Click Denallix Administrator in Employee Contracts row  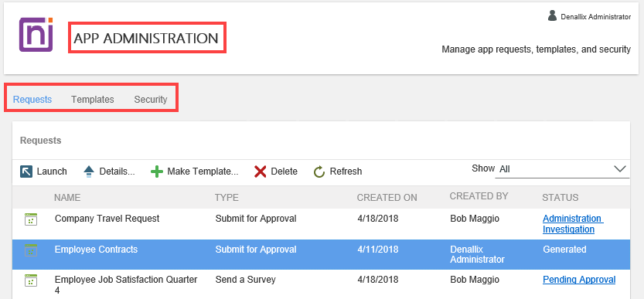(477, 254)
